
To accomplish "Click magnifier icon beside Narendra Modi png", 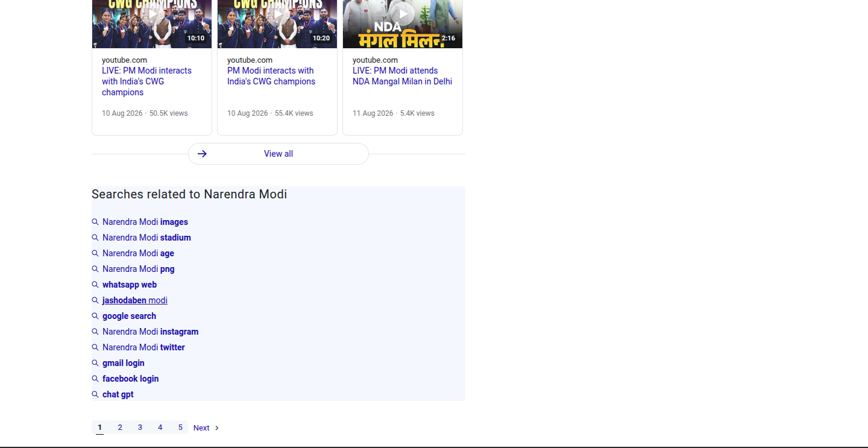I will (x=95, y=269).
